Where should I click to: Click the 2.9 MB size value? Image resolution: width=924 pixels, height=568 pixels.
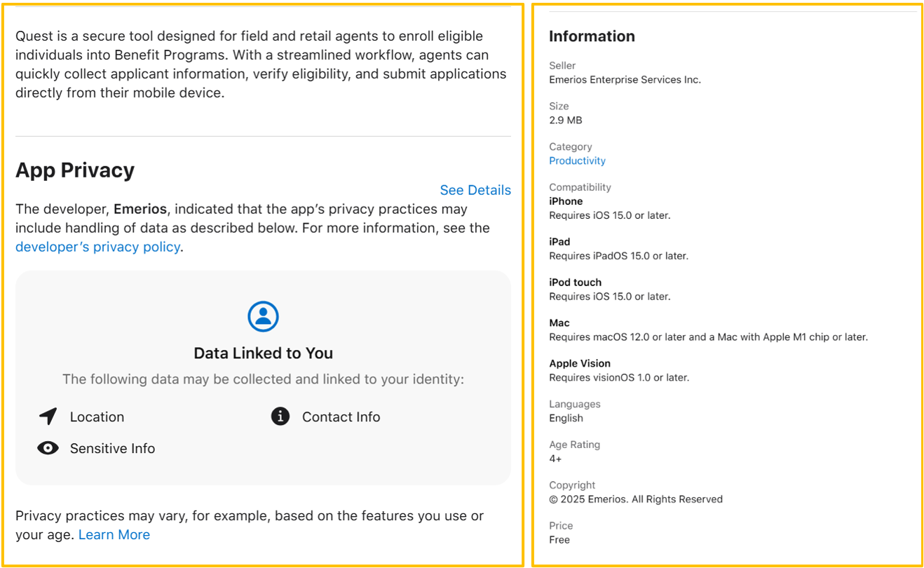pyautogui.click(x=565, y=120)
